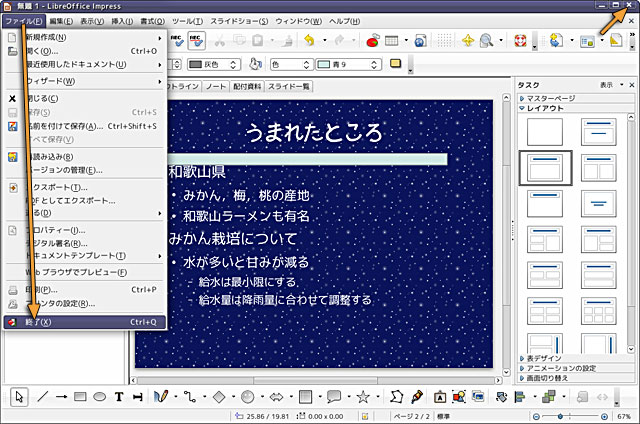Image resolution: width=640 pixels, height=424 pixels.
Task: Click 終了 (Exit) in the File menu
Action: click(40, 322)
